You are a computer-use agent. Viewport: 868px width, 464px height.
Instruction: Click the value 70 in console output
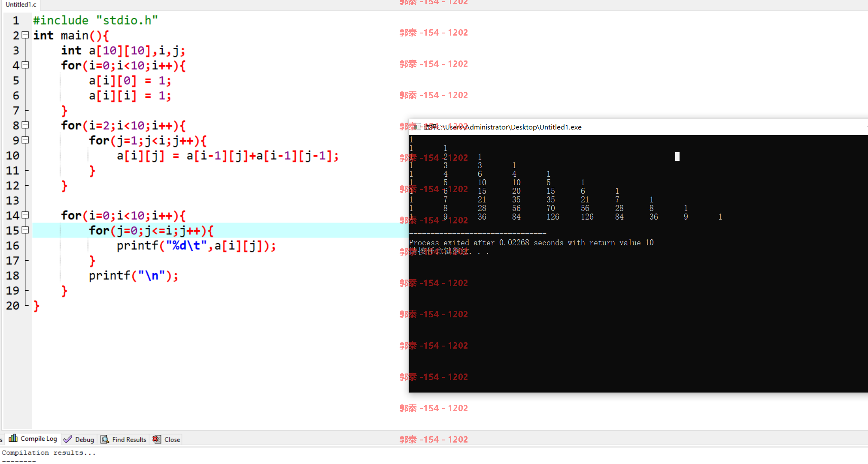tap(551, 208)
